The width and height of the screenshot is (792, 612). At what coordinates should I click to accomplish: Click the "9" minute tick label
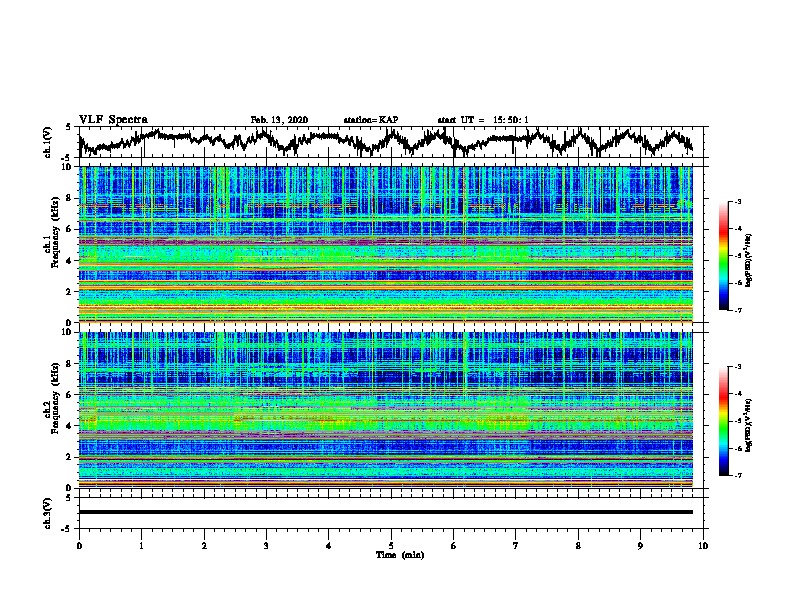coord(640,546)
